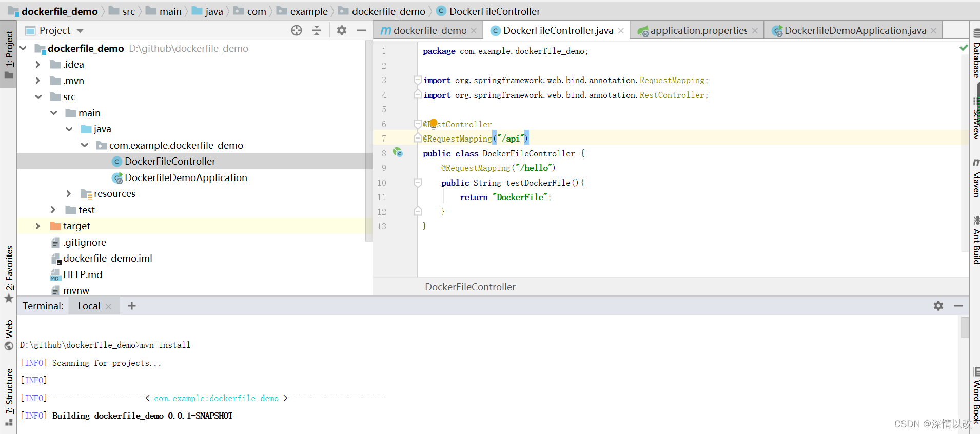Viewport: 980px width, 434px height.
Task: Expand the .mvn folder
Action: (38, 81)
